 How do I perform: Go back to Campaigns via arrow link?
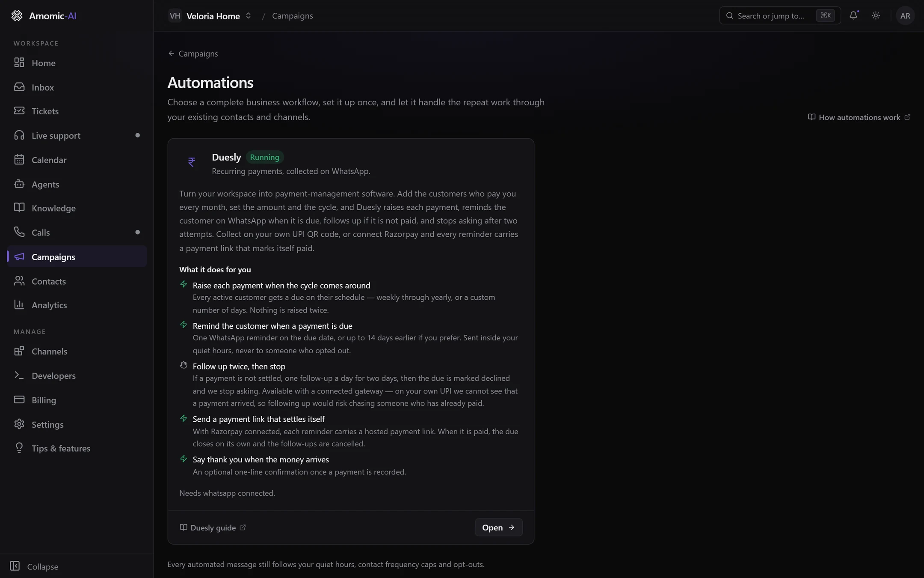[x=193, y=54]
